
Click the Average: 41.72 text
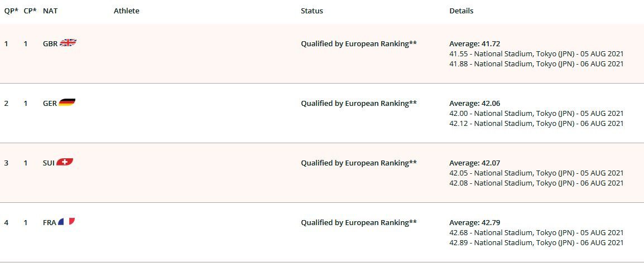pyautogui.click(x=474, y=44)
